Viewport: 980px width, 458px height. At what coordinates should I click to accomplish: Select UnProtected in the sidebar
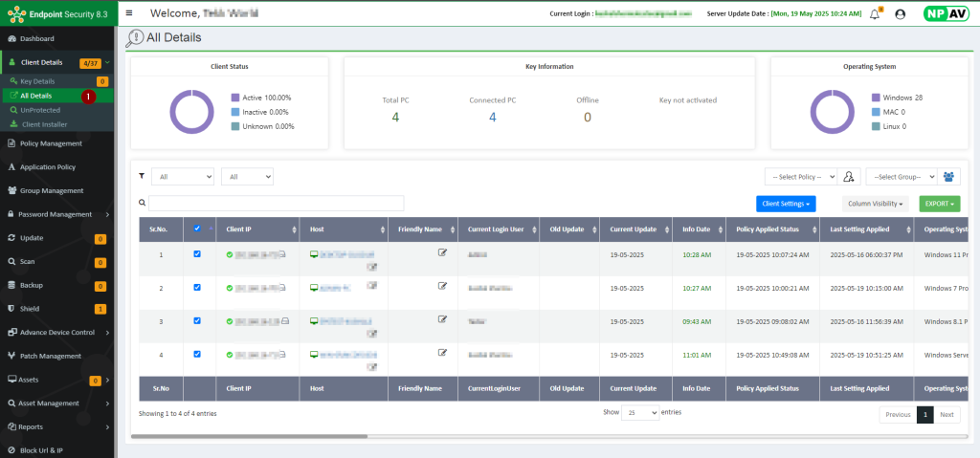coord(39,110)
